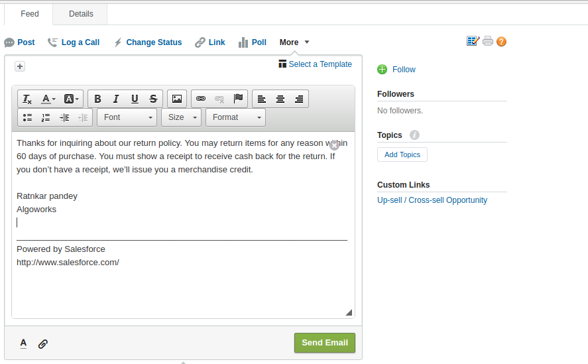Insert an image using the Image icon
This screenshot has width=588, height=364.
click(176, 99)
